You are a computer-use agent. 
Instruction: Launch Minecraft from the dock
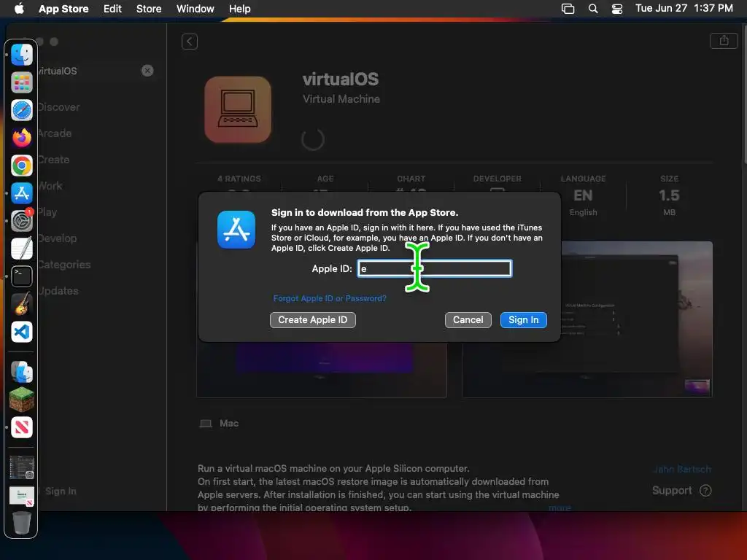tap(22, 400)
